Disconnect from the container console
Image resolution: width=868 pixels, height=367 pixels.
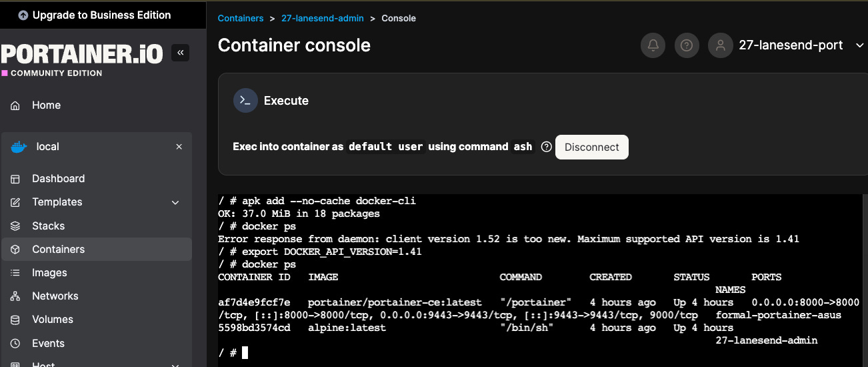pyautogui.click(x=592, y=147)
